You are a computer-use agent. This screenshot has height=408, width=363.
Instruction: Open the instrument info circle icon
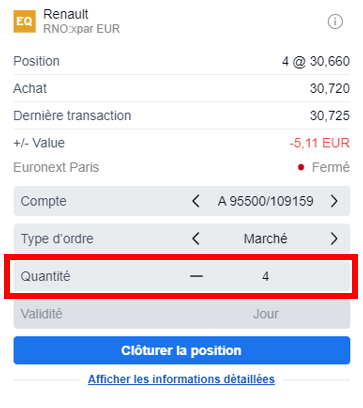(335, 22)
